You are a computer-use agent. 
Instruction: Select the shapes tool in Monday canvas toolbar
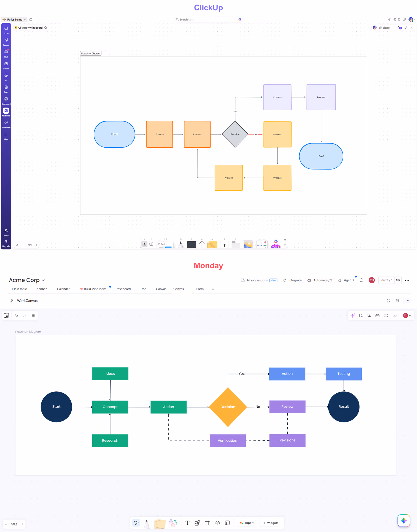[173, 523]
